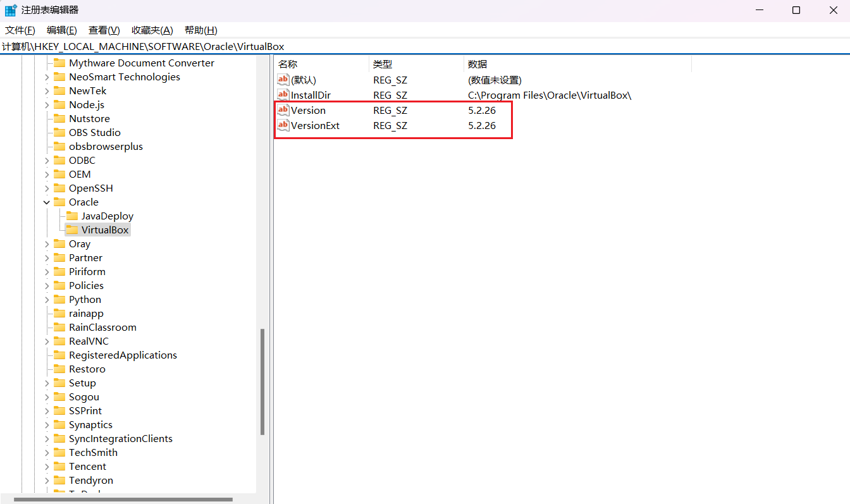Click the VirtualBox folder icon
This screenshot has width=850, height=504.
71,230
